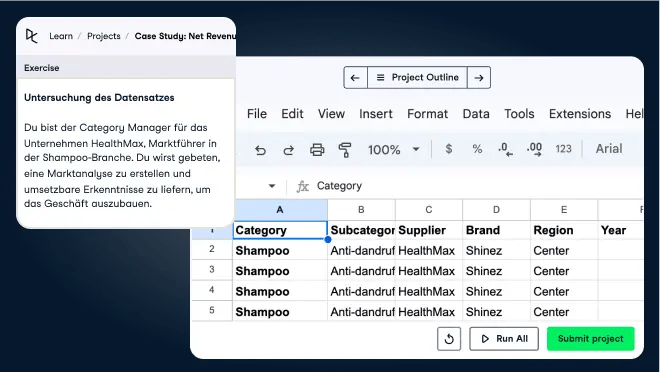Click Anti-dandruff cell in row 3
The width and height of the screenshot is (660, 372).
[x=361, y=271]
